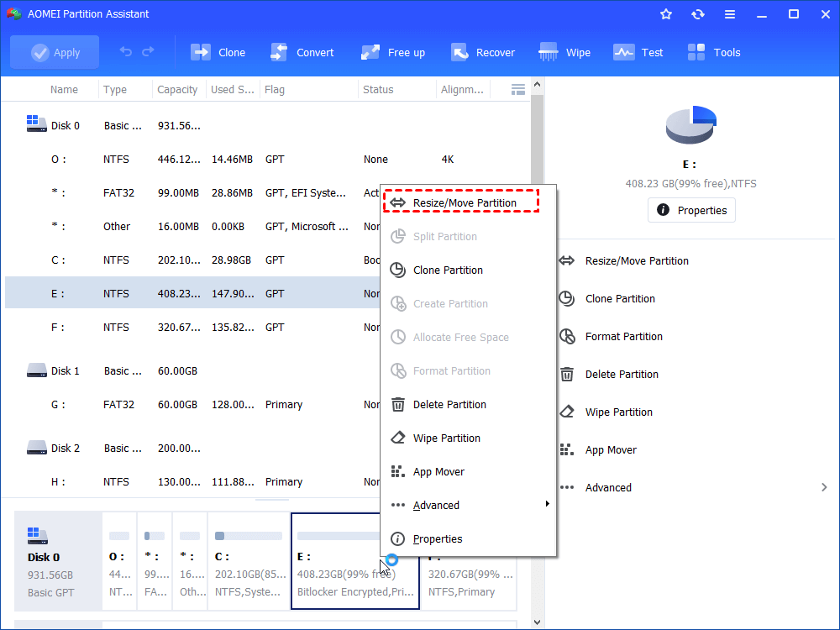The width and height of the screenshot is (840, 630).
Task: Click the redo arrow icon
Action: (x=148, y=52)
